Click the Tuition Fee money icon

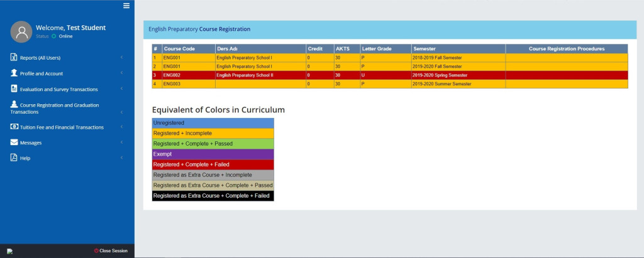tap(14, 127)
